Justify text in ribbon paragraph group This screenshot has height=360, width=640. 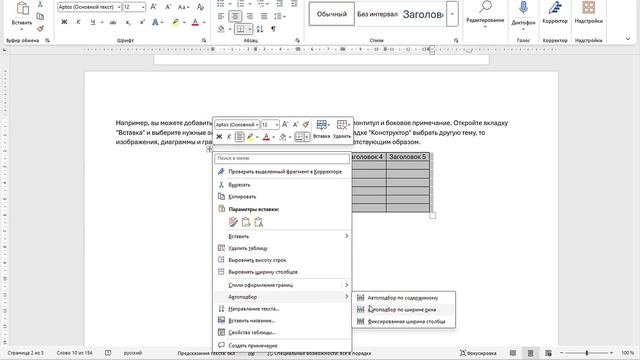(x=264, y=16)
